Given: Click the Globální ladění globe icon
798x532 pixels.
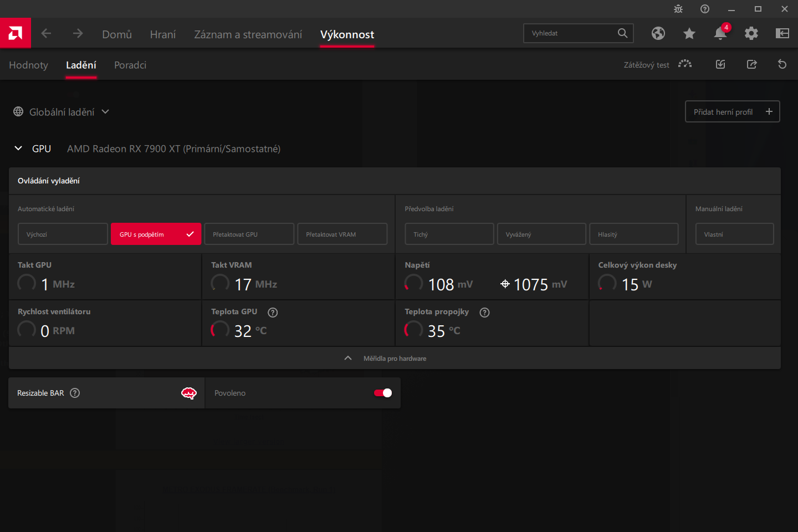Looking at the screenshot, I should (18, 111).
